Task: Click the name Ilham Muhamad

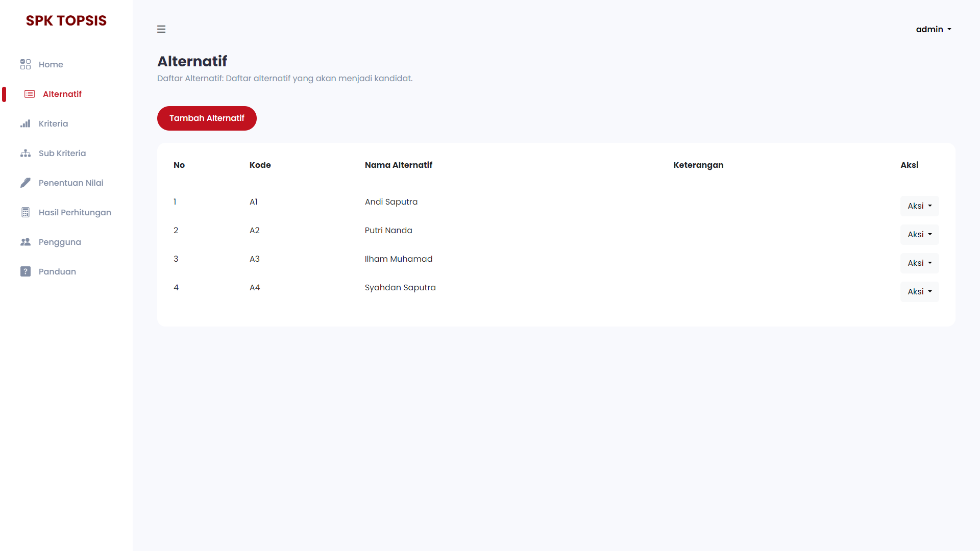Action: point(398,259)
